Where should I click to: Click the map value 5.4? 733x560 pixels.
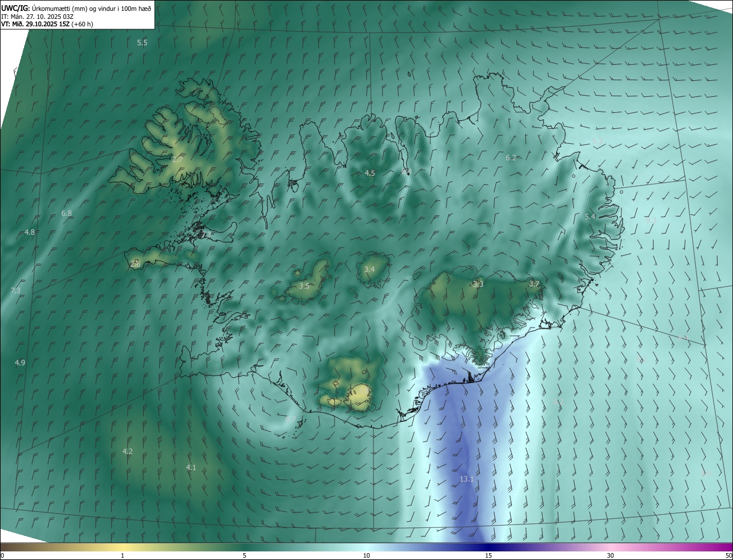(590, 217)
